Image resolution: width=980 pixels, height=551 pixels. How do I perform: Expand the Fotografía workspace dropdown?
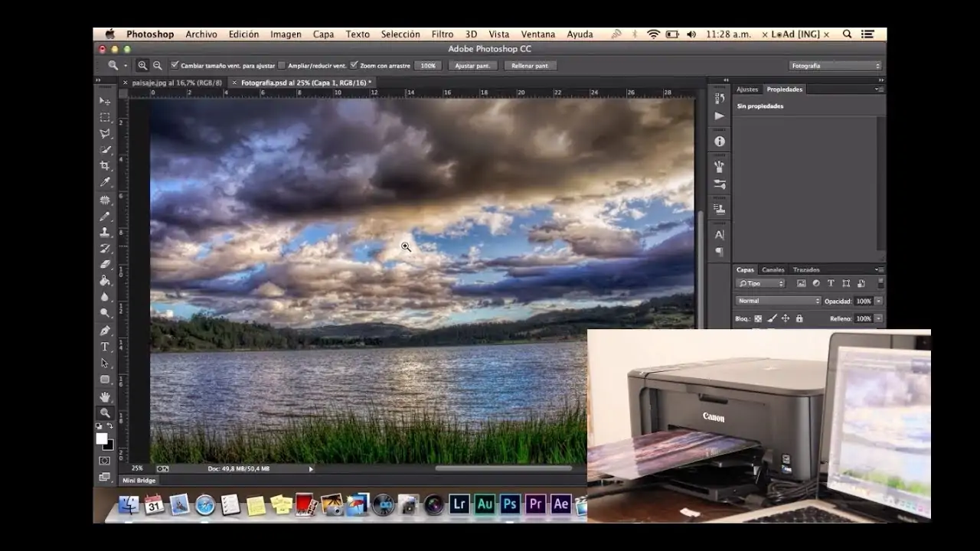click(835, 66)
